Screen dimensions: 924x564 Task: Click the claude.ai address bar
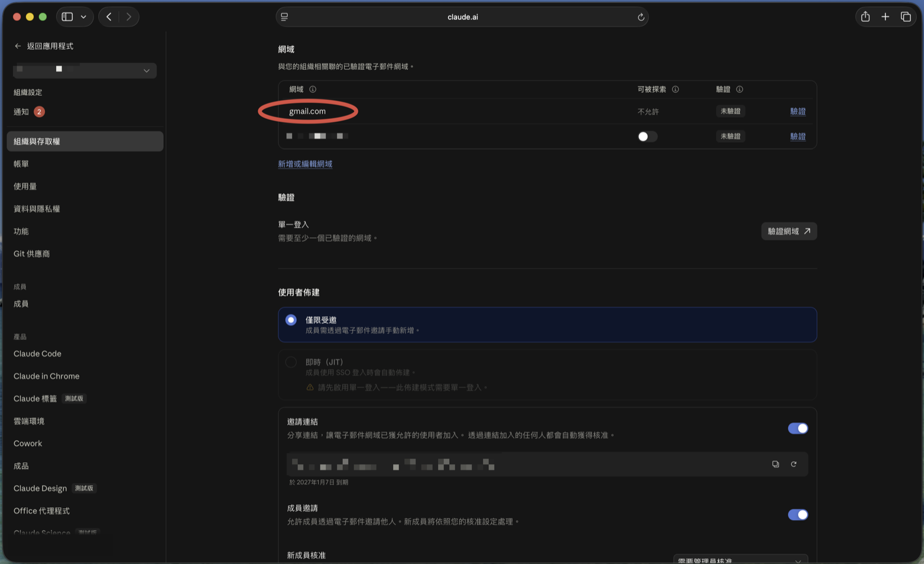462,17
